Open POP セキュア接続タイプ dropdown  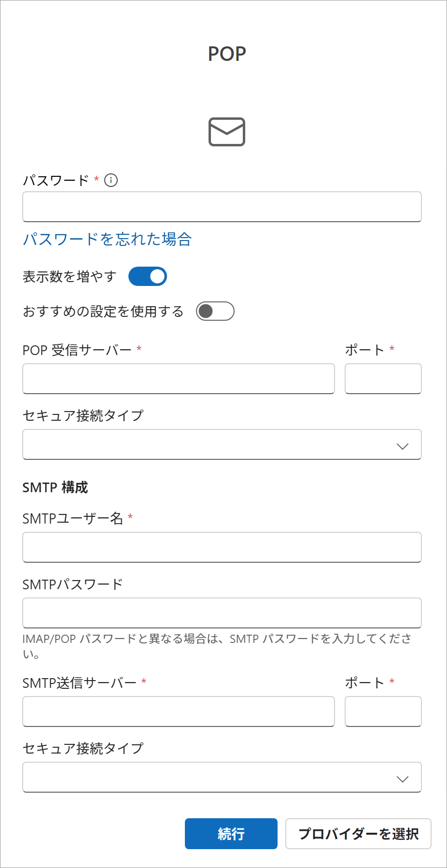point(222,444)
